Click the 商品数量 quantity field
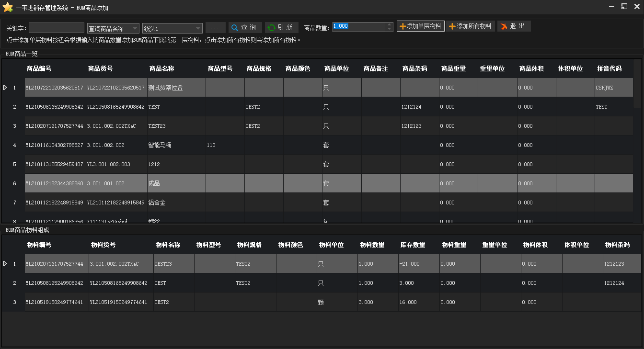The width and height of the screenshot is (644, 349). pos(359,27)
